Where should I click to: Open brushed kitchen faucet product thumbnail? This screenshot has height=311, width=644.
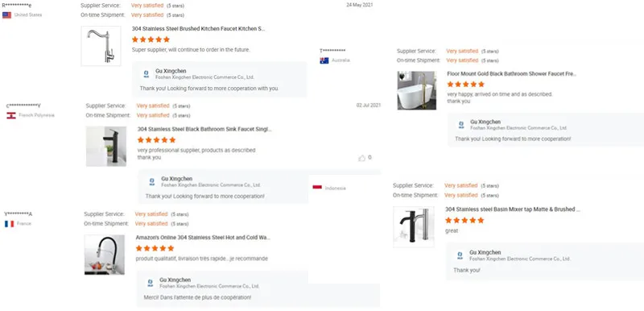point(101,46)
